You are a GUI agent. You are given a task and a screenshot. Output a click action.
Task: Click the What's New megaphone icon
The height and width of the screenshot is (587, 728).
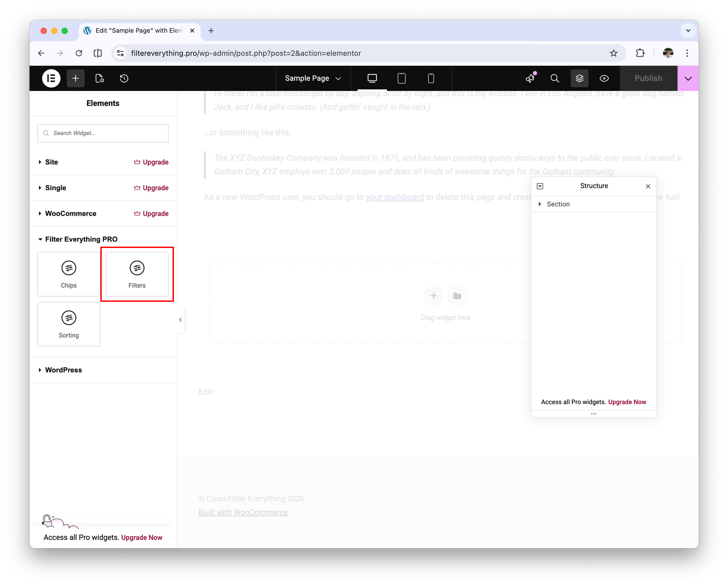click(530, 78)
